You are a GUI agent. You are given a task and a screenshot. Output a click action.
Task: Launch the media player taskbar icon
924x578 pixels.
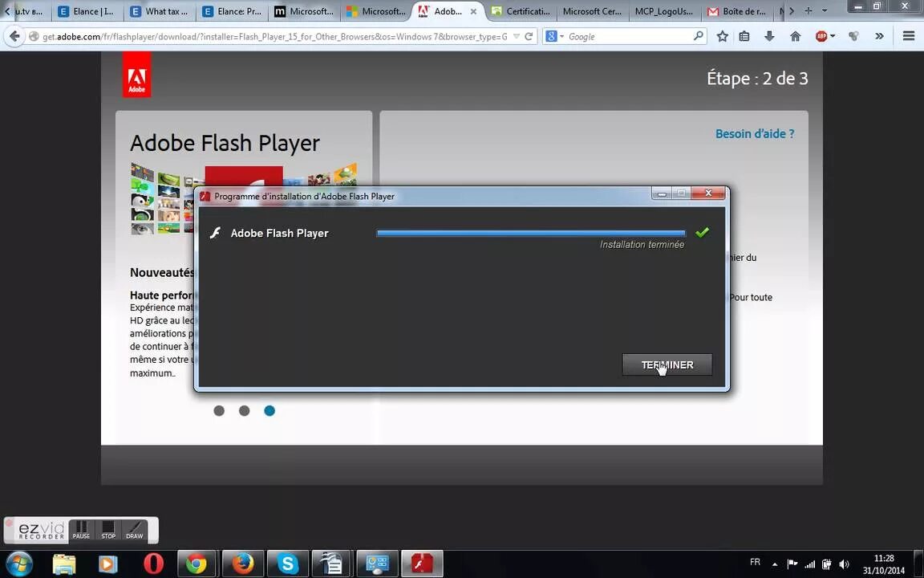tap(107, 564)
